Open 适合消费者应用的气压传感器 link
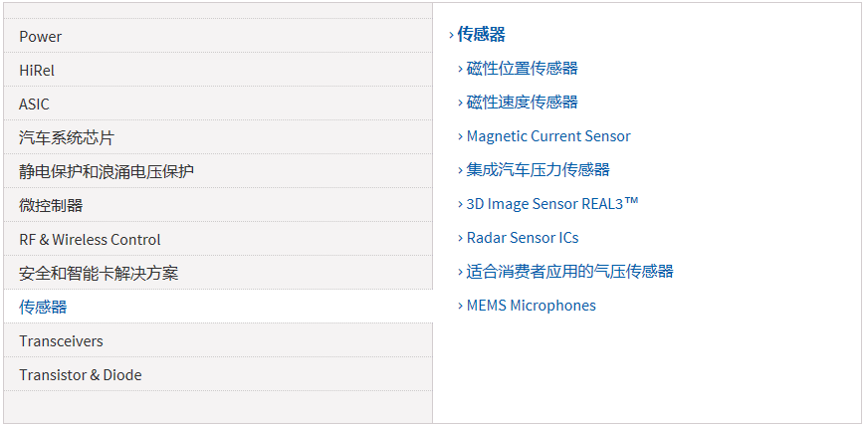 (x=569, y=272)
